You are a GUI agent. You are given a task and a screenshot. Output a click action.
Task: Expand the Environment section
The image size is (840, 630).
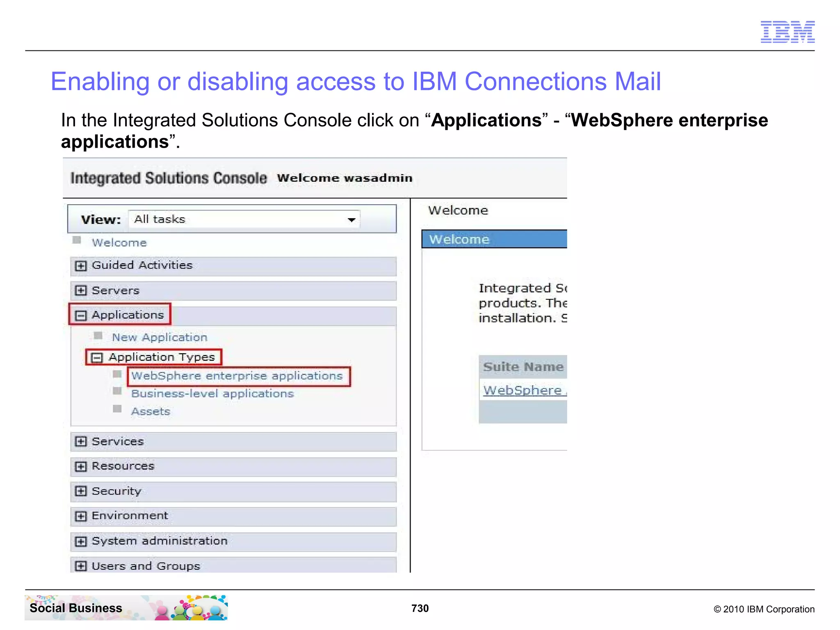click(81, 516)
